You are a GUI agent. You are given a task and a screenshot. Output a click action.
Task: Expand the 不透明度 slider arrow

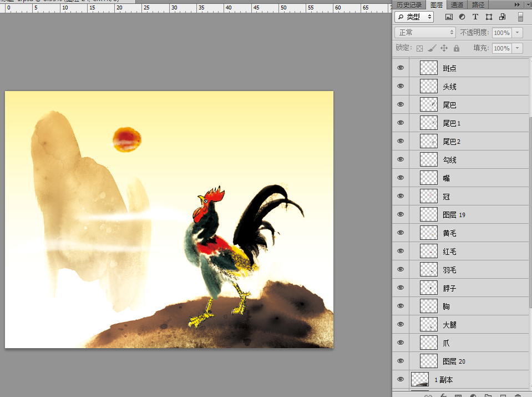point(518,33)
